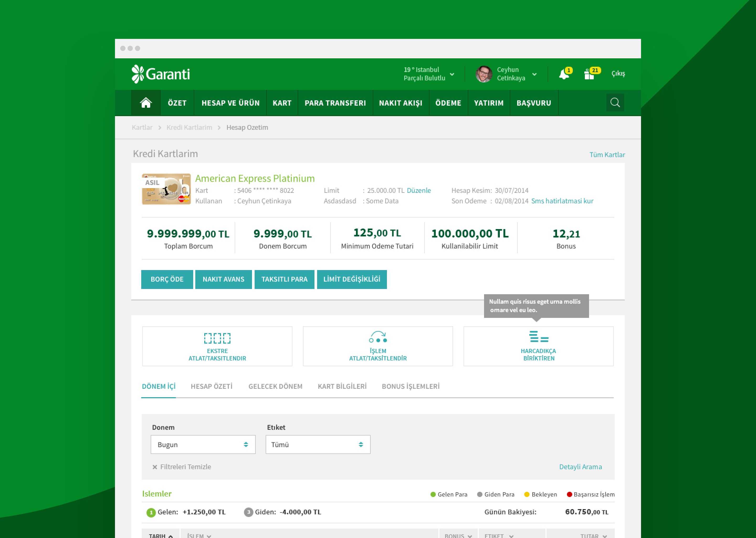The width and height of the screenshot is (756, 538).
Task: Open the ÖDEME menu
Action: [x=448, y=103]
